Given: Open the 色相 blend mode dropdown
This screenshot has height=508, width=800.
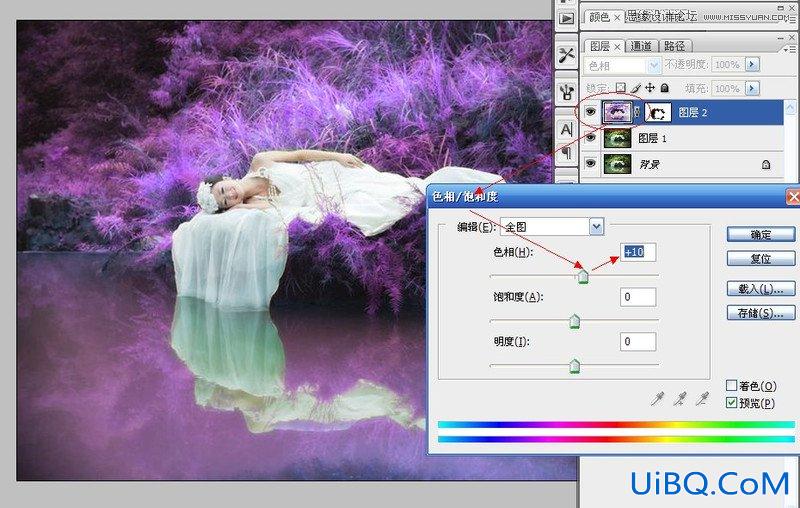Looking at the screenshot, I should pos(622,66).
